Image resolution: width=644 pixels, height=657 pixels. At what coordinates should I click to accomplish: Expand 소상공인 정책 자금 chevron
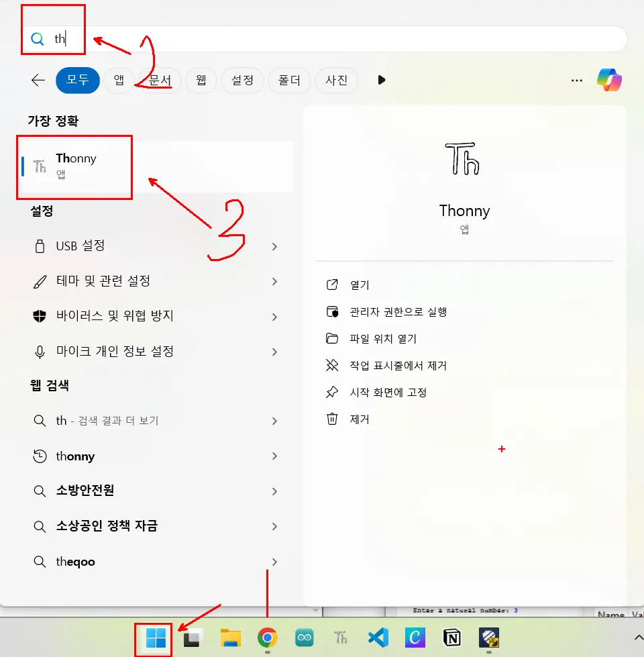[x=274, y=526]
